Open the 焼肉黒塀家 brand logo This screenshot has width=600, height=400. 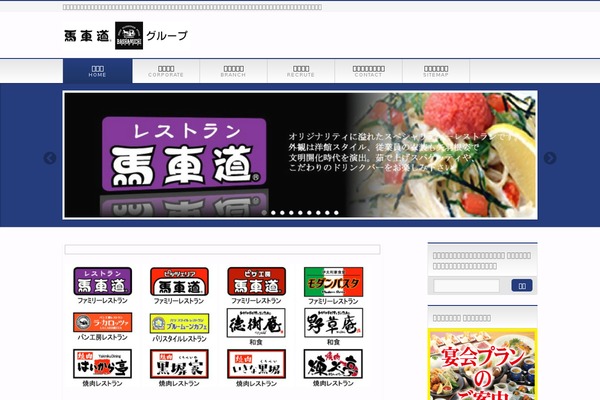(x=179, y=364)
